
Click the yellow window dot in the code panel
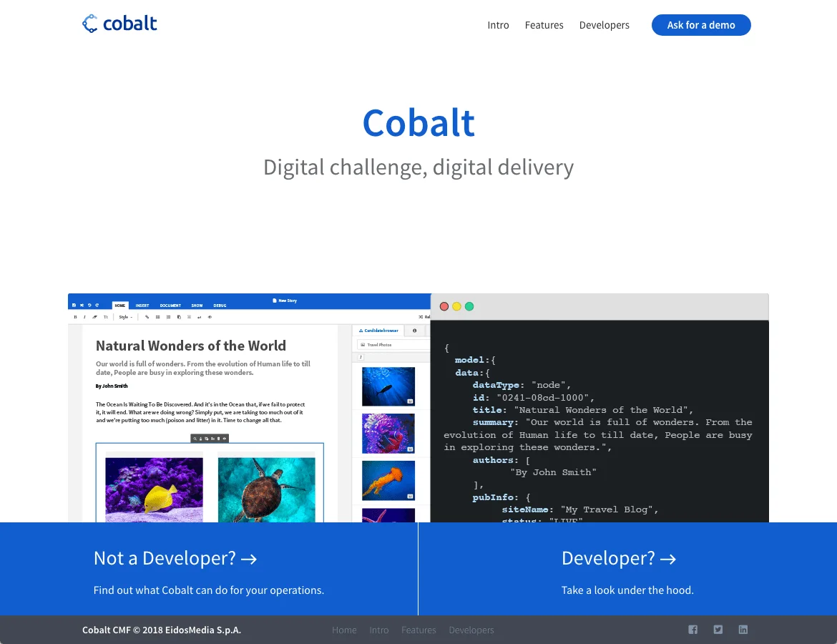[x=456, y=306]
